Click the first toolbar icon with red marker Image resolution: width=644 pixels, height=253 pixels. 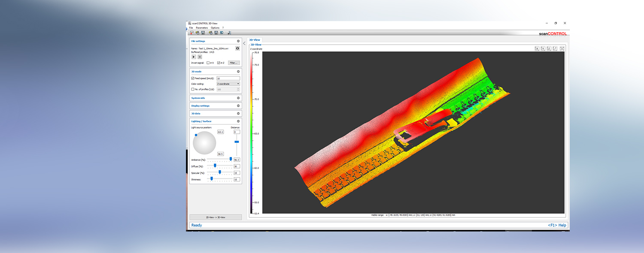point(191,33)
